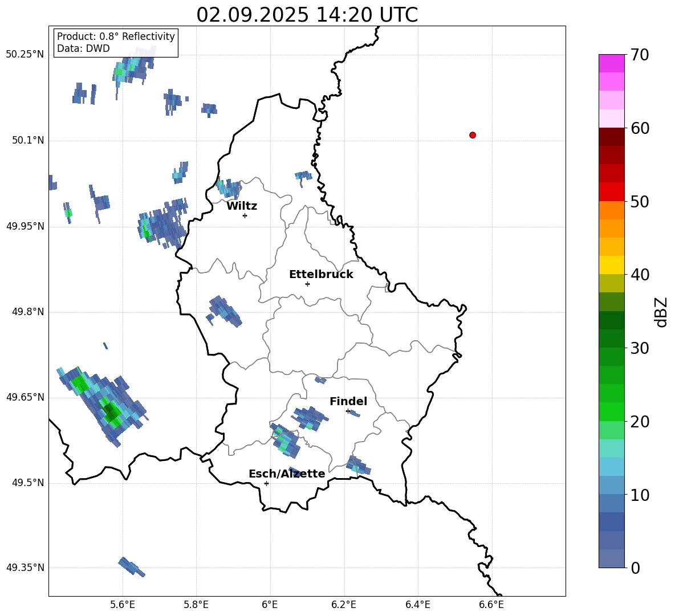675x616 pixels.
Task: Click the 20 value on the colorbar
Action: (x=639, y=421)
